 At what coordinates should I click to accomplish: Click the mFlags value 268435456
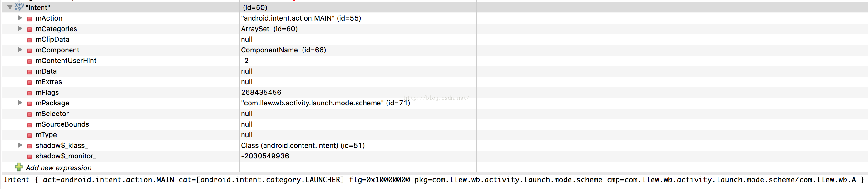click(x=261, y=93)
